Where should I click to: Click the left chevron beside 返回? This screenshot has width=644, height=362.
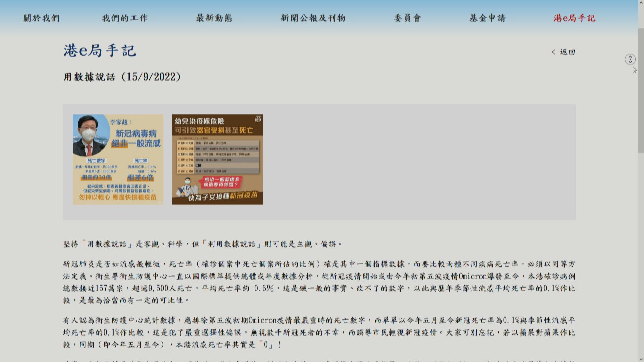pos(554,52)
